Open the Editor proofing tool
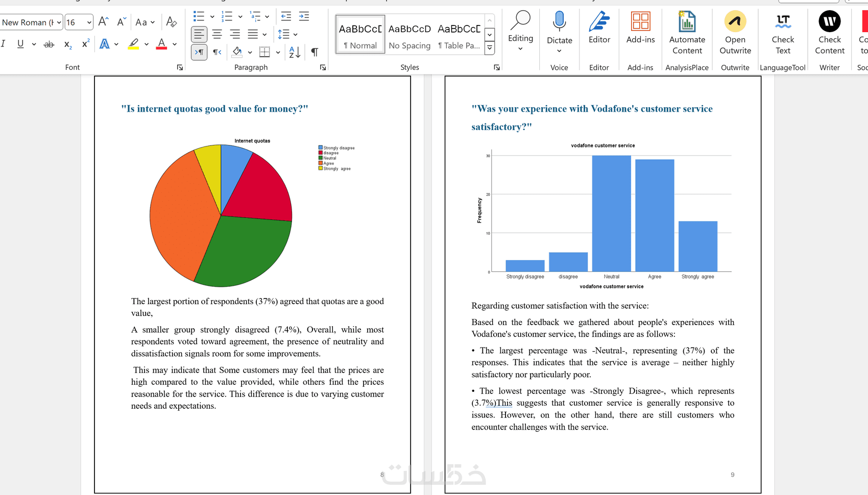This screenshot has width=868, height=495. pos(599,28)
